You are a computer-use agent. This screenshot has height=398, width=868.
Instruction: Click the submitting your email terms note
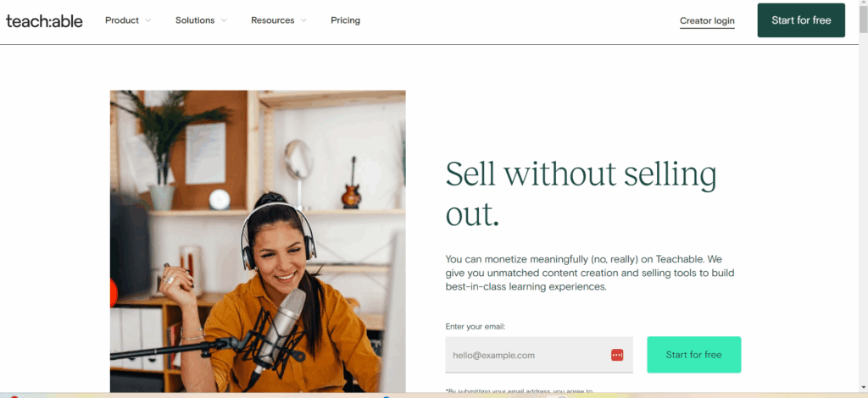(x=520, y=391)
